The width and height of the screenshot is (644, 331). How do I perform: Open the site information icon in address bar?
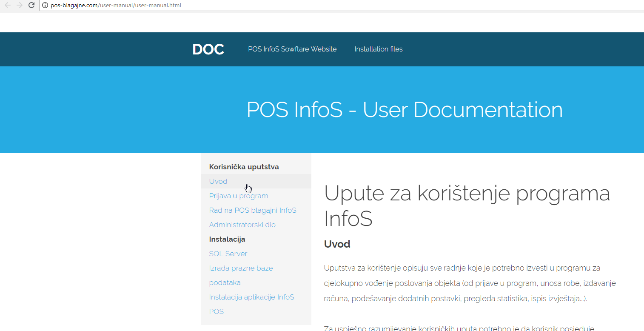pyautogui.click(x=45, y=6)
